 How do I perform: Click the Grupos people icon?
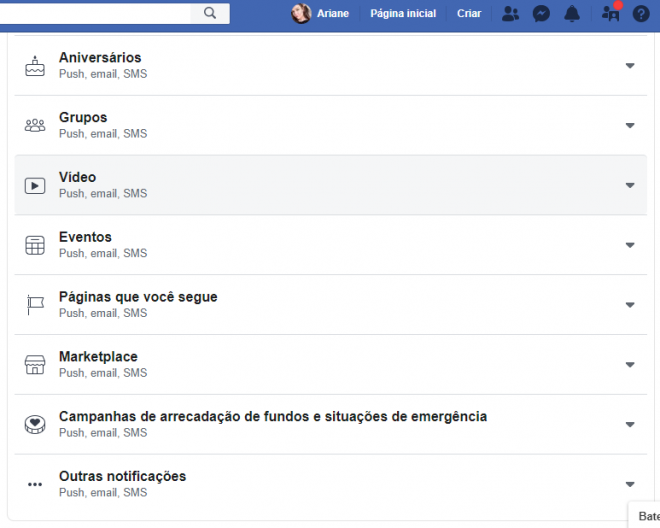(x=35, y=125)
